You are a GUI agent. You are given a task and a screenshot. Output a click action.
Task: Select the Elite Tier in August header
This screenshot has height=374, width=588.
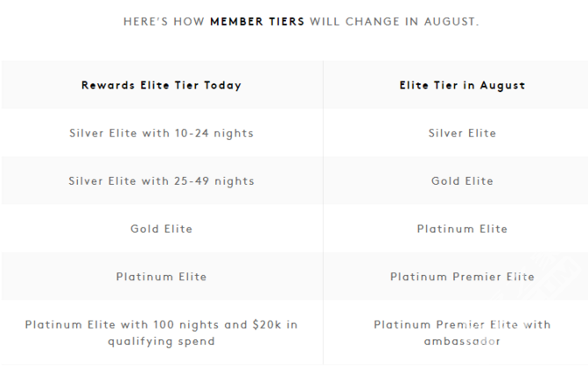coord(462,85)
